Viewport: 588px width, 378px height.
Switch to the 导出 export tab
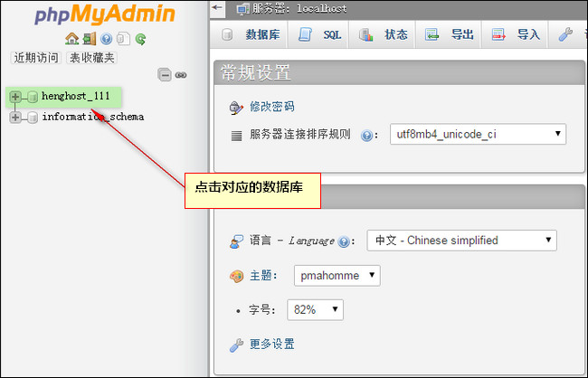(x=449, y=35)
